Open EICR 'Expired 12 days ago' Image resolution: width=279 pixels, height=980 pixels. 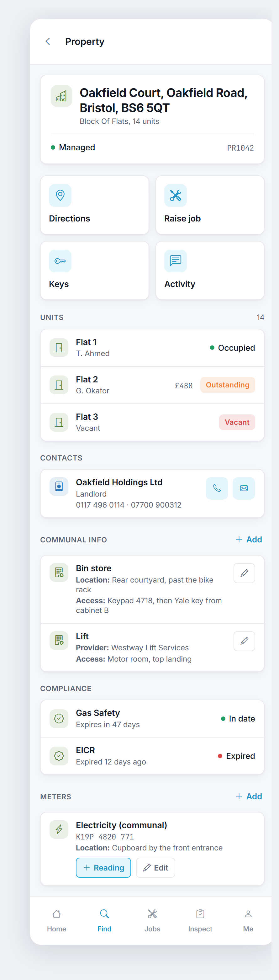(x=111, y=762)
